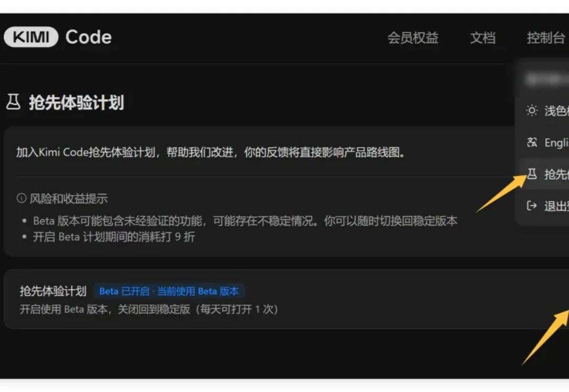569x392 pixels.
Task: Click the KIMI logo icon
Action: pyautogui.click(x=30, y=36)
